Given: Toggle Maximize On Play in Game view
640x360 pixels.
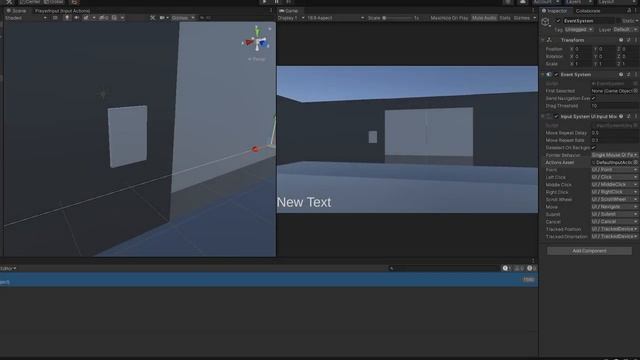Looking at the screenshot, I should pos(449,18).
